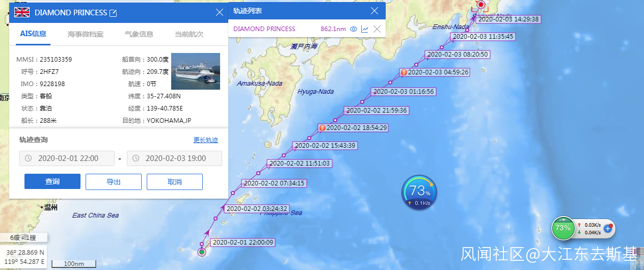Viewport: 644px width, 270px height.
Task: Toggle track visibility eye icon for DIAMOND PRINCESS
Action: coord(354,29)
